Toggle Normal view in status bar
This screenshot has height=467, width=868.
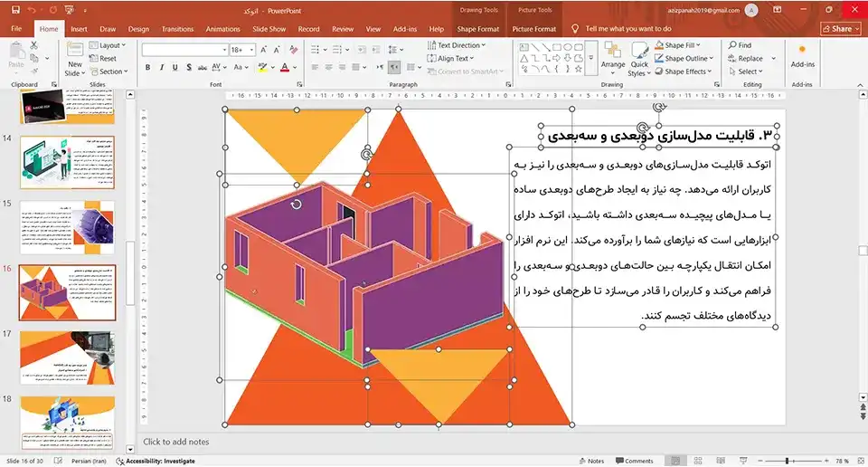pyautogui.click(x=675, y=461)
